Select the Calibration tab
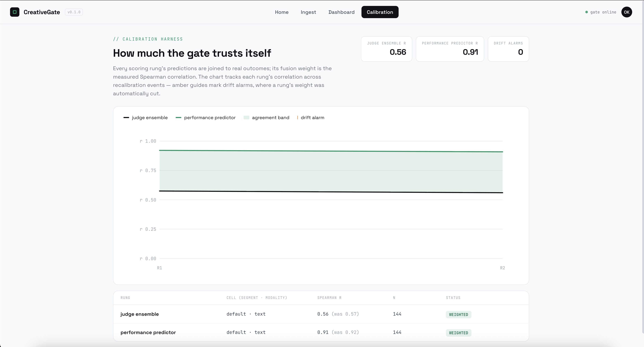 [x=380, y=12]
